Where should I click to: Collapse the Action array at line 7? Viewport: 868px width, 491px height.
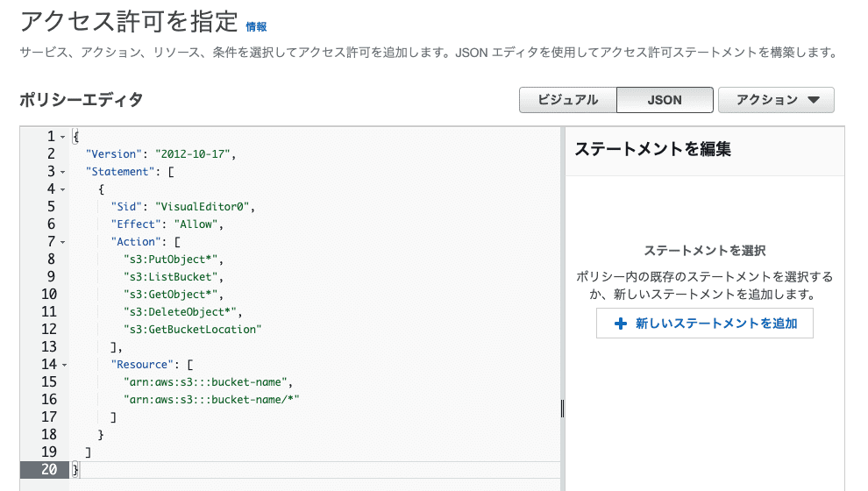pyautogui.click(x=62, y=242)
